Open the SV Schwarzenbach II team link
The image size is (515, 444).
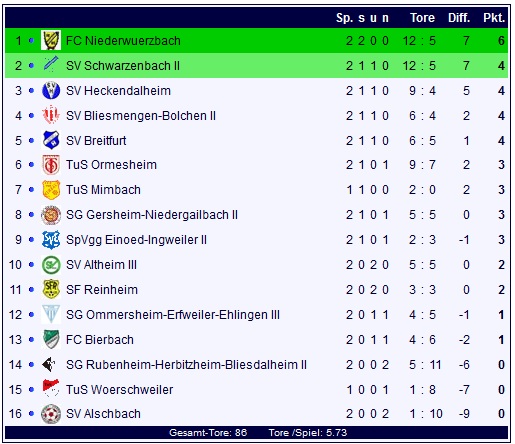(123, 66)
